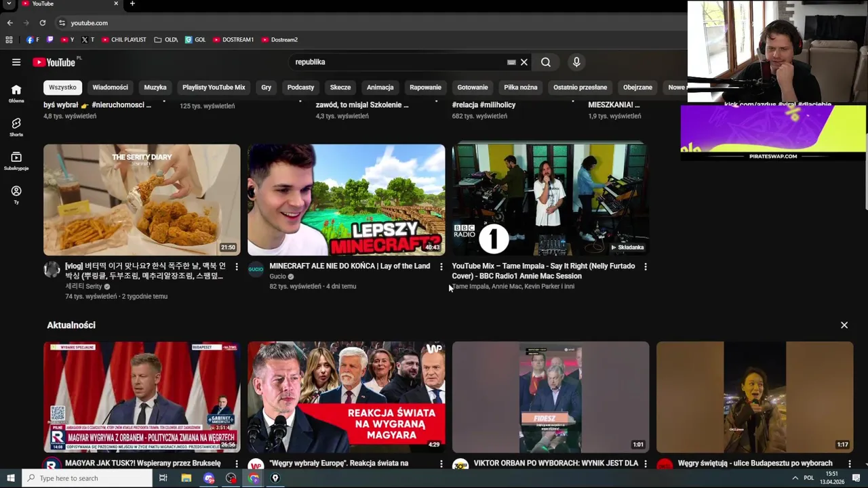868x488 pixels.
Task: Click the browser back arrow
Action: [x=9, y=22]
